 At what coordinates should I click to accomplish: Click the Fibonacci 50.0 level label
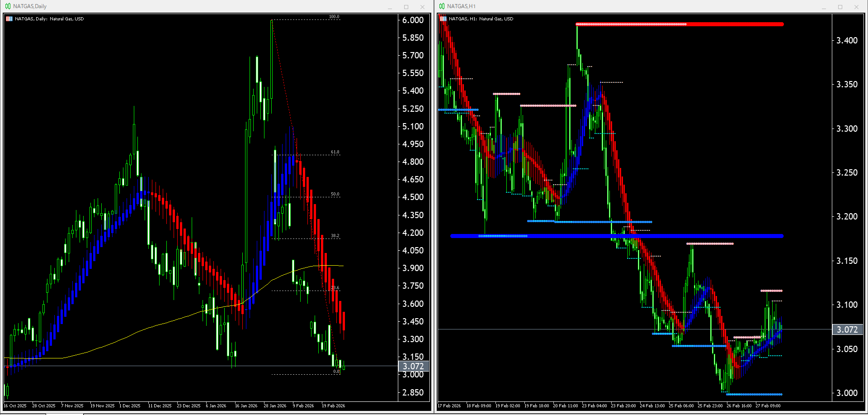coord(335,194)
